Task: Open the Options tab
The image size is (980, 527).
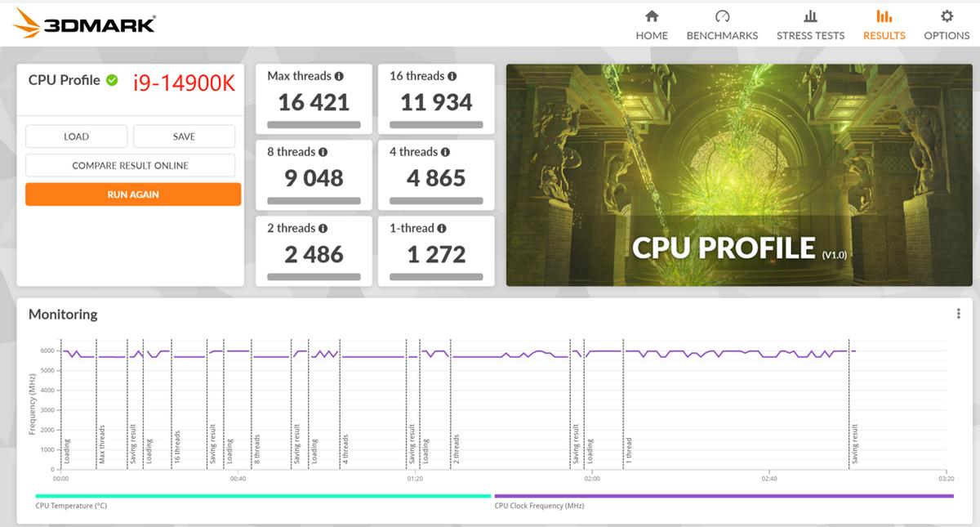Action: click(x=947, y=25)
